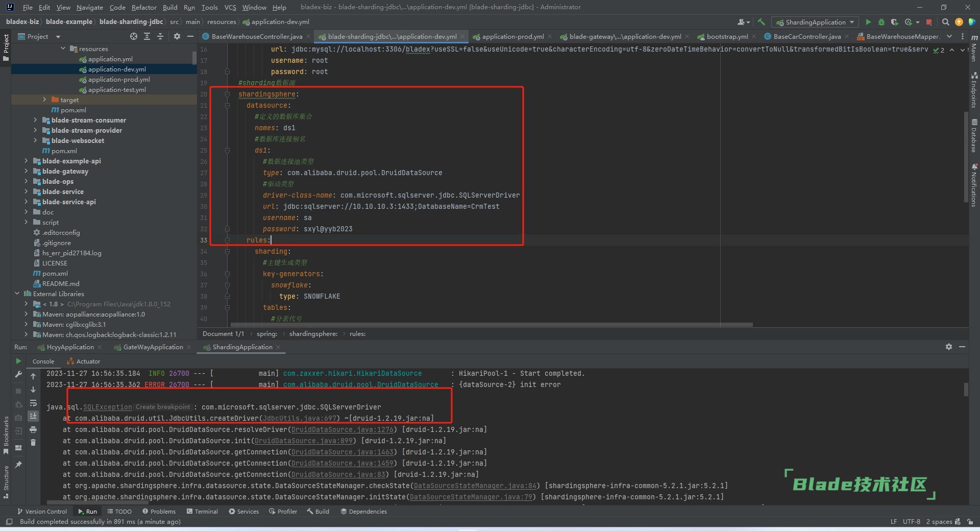The height and width of the screenshot is (531, 980).
Task: Toggle soft-wrap in the console
Action: 33,403
